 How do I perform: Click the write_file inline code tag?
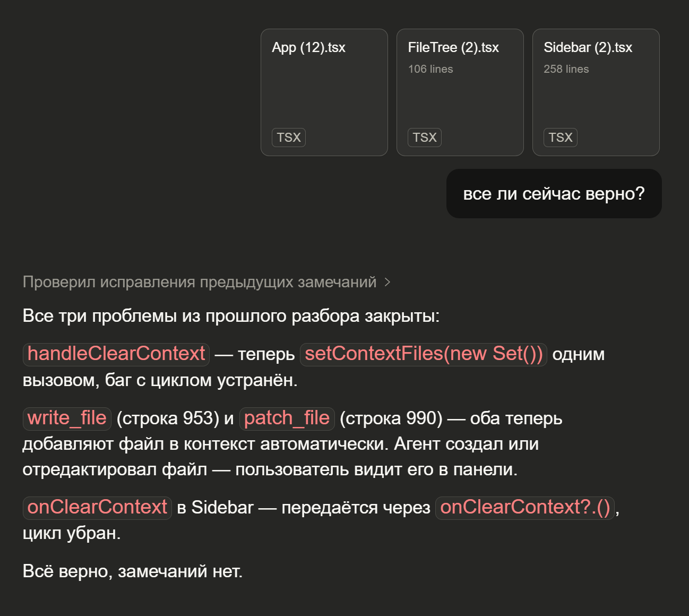(67, 418)
